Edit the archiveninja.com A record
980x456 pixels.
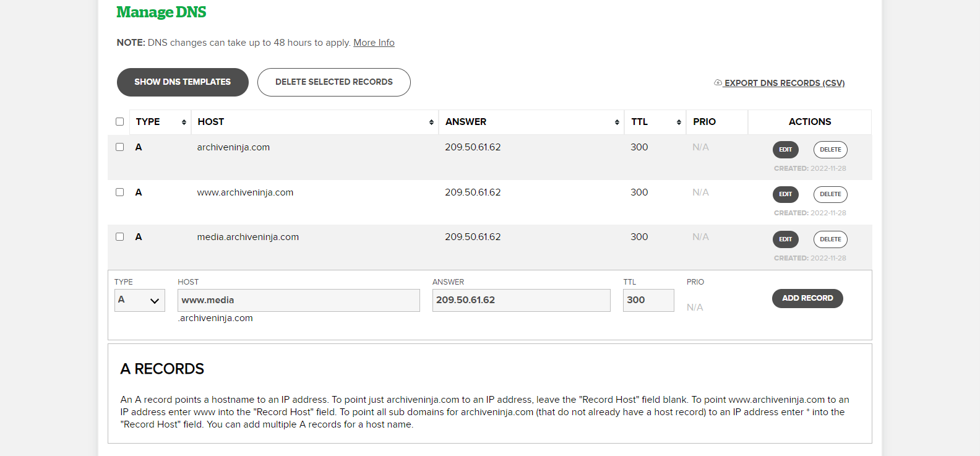pyautogui.click(x=786, y=150)
